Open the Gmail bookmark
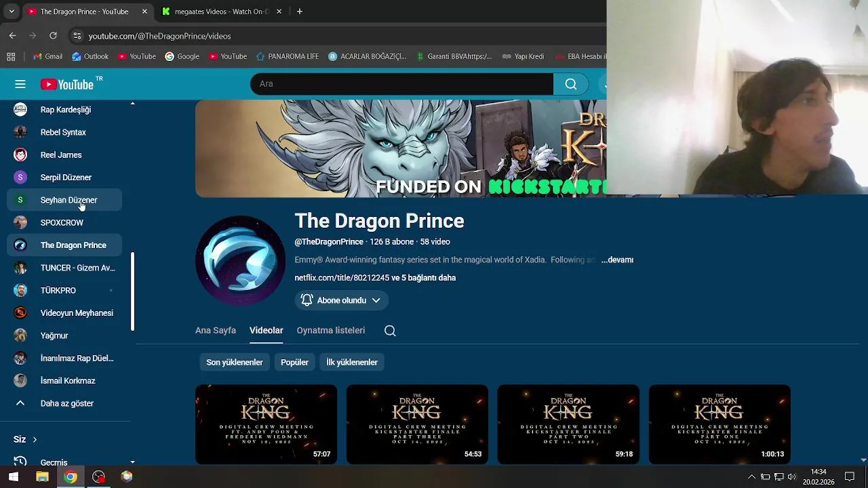Viewport: 868px width, 488px height. pyautogui.click(x=47, y=56)
